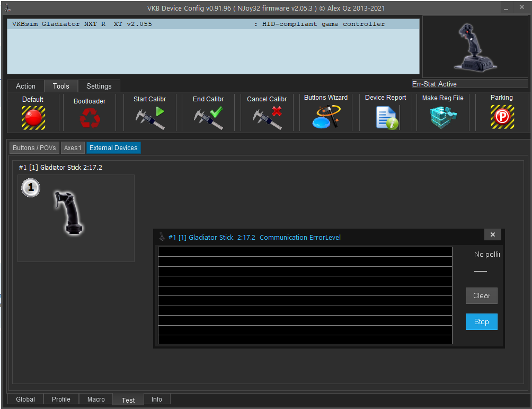Select the Axes1 tab

[x=73, y=148]
